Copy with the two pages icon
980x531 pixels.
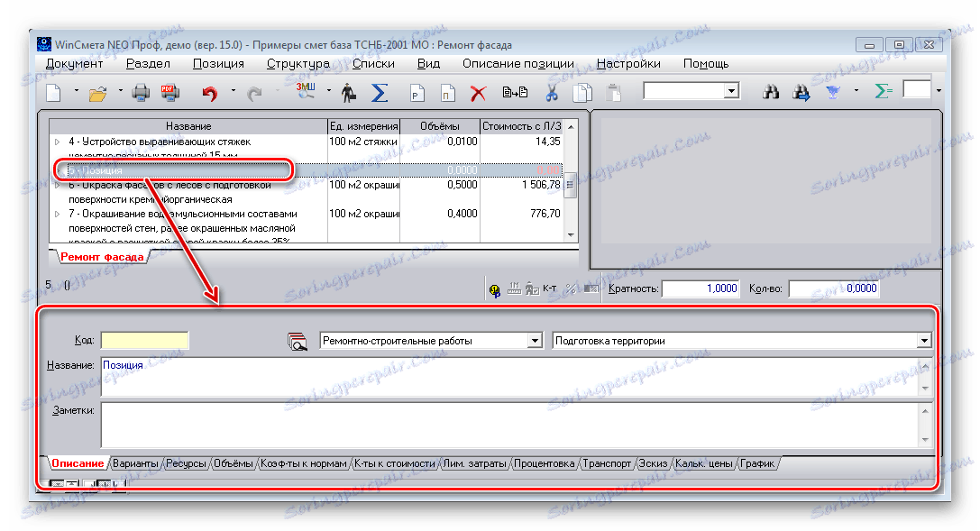[x=582, y=93]
